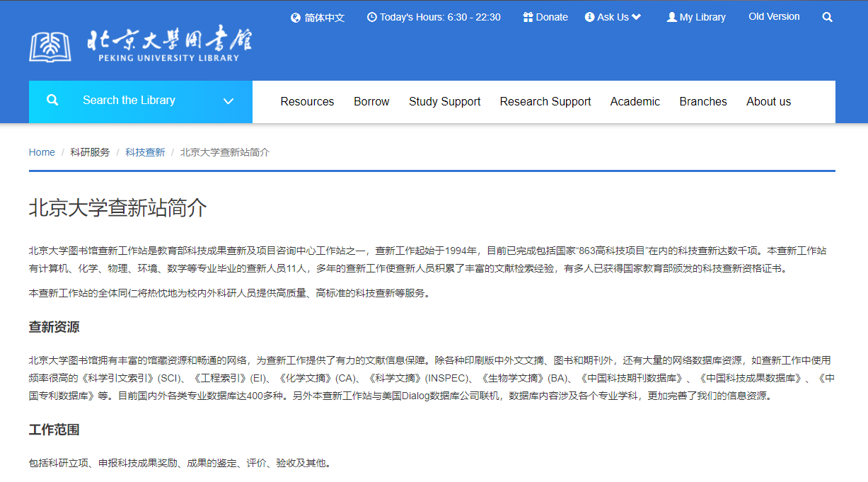
Task: Click Home in the breadcrumb trail
Action: 42,151
